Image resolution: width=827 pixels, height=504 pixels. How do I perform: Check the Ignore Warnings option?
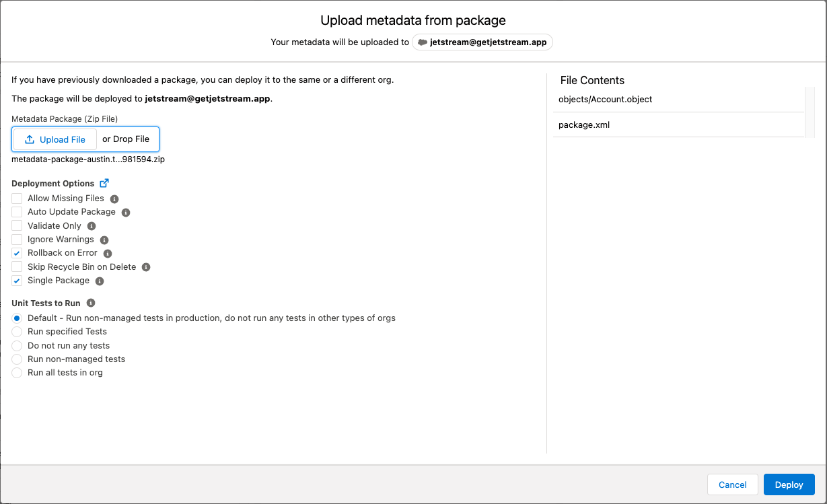pyautogui.click(x=17, y=240)
